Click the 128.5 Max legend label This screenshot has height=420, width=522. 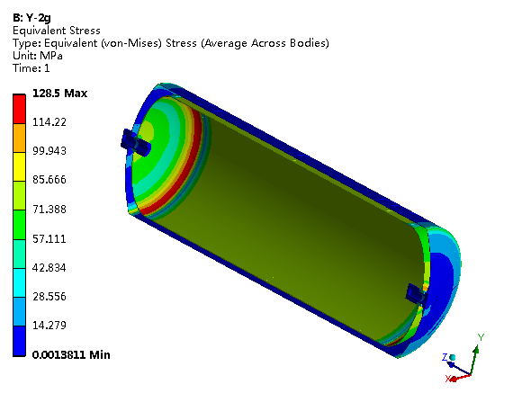coord(60,94)
